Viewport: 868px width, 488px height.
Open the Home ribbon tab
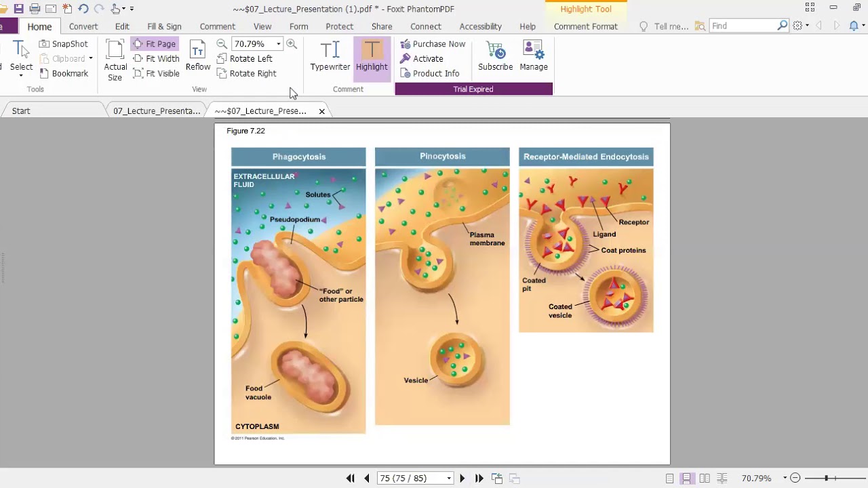39,26
